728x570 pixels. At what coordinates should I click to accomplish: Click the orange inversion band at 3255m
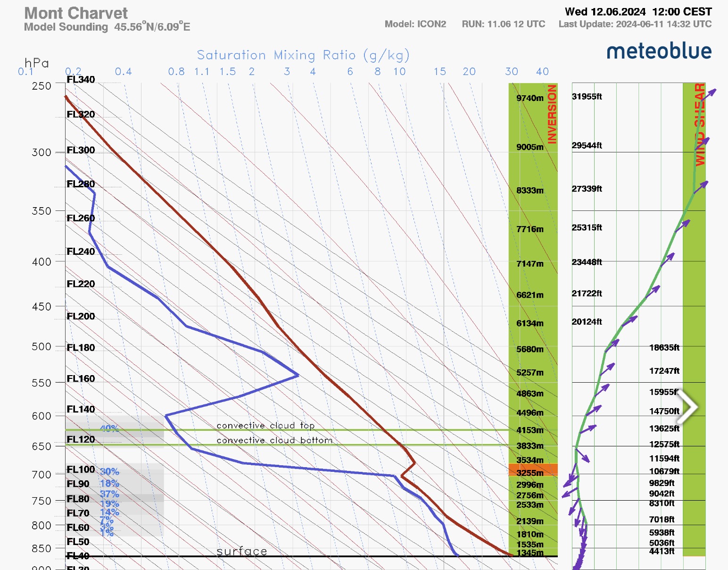pos(533,470)
